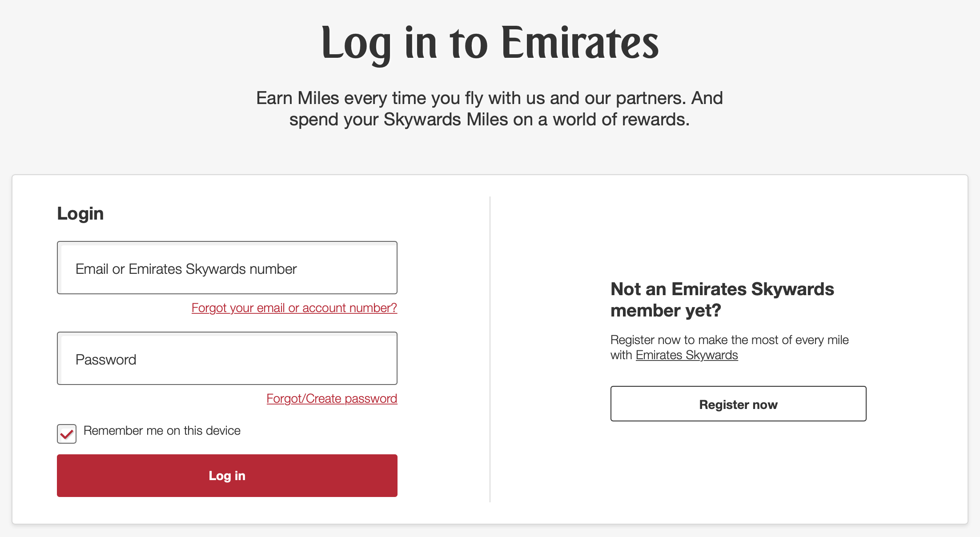Start Skywards registration via Register now
The image size is (980, 537).
738,404
